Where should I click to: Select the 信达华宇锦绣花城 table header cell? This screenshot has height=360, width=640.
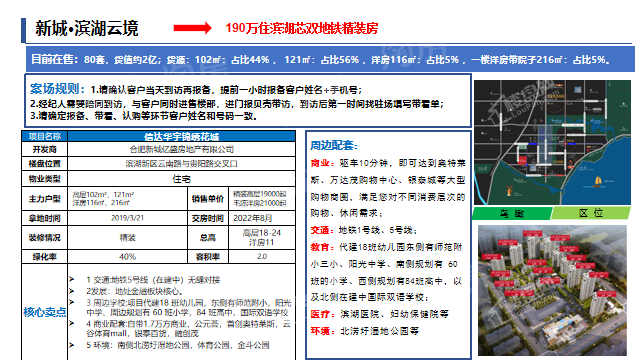(x=181, y=136)
